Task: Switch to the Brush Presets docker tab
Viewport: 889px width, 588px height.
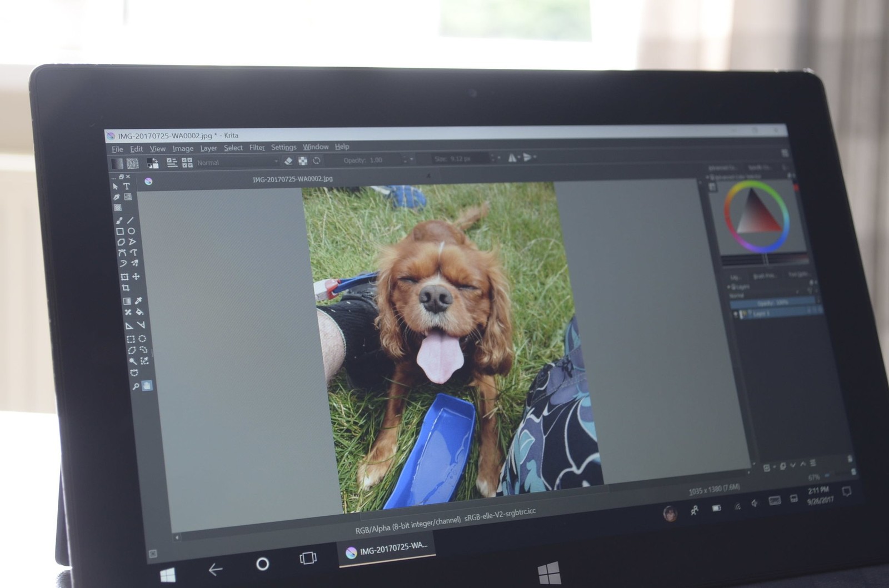Action: [765, 275]
